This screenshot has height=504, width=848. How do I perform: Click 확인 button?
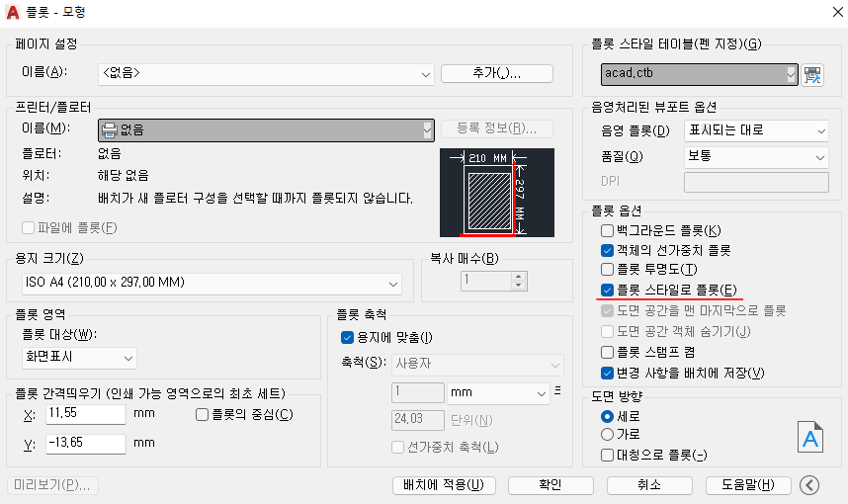(551, 485)
